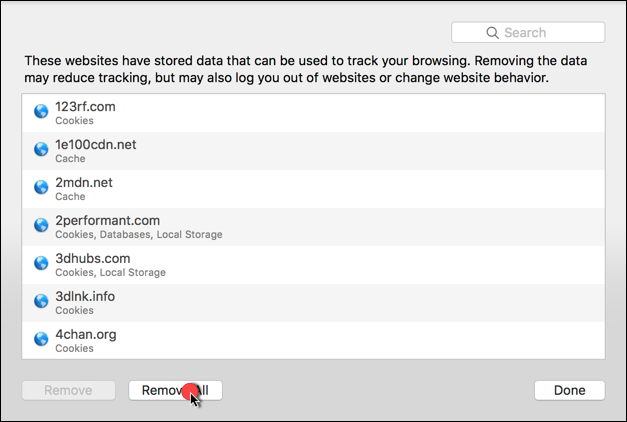Pick the 4chan.org row

314,340
